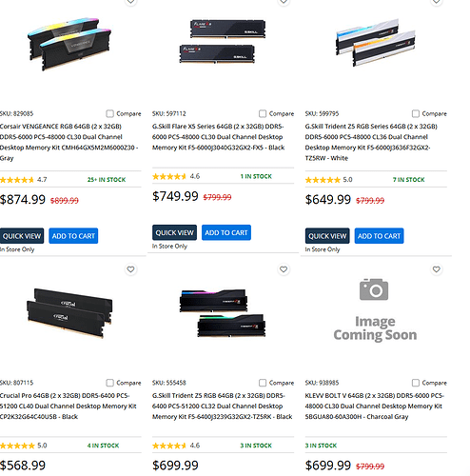The image size is (470, 476).
Task: Favorite the Crucial Pro 64GB kit with heart icon
Action: [130, 269]
